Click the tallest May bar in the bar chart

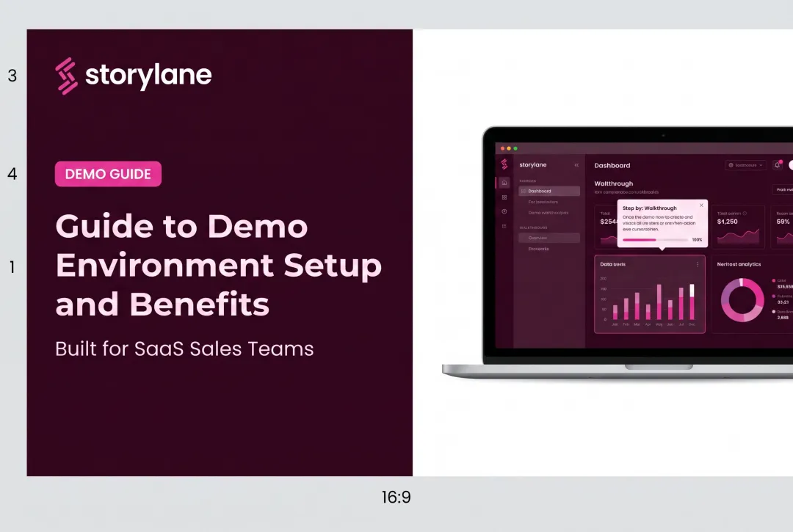[659, 302]
